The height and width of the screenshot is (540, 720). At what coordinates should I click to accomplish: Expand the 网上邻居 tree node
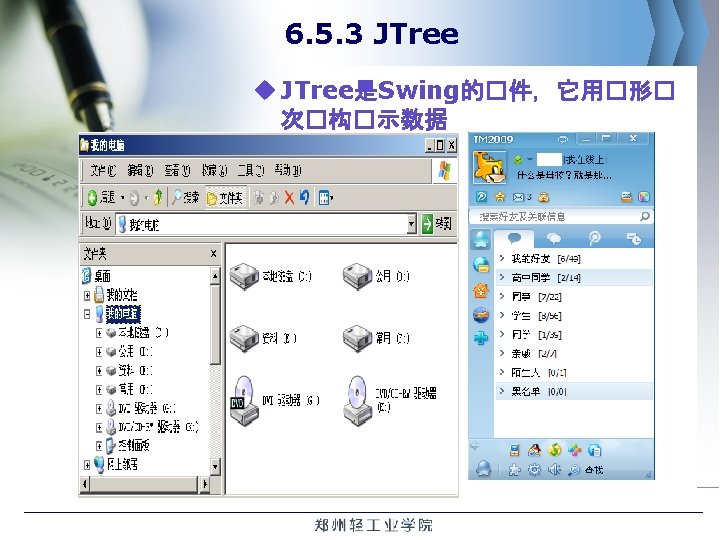(87, 465)
